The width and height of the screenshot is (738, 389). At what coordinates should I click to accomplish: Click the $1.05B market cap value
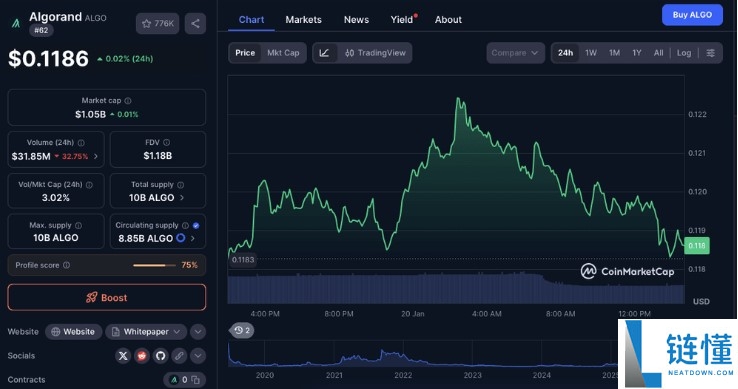point(90,114)
